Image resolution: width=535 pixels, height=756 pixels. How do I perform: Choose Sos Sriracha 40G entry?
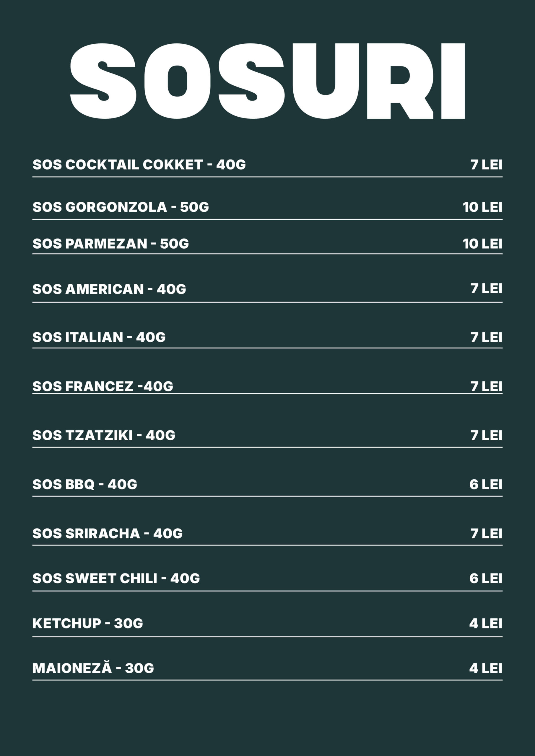108,533
